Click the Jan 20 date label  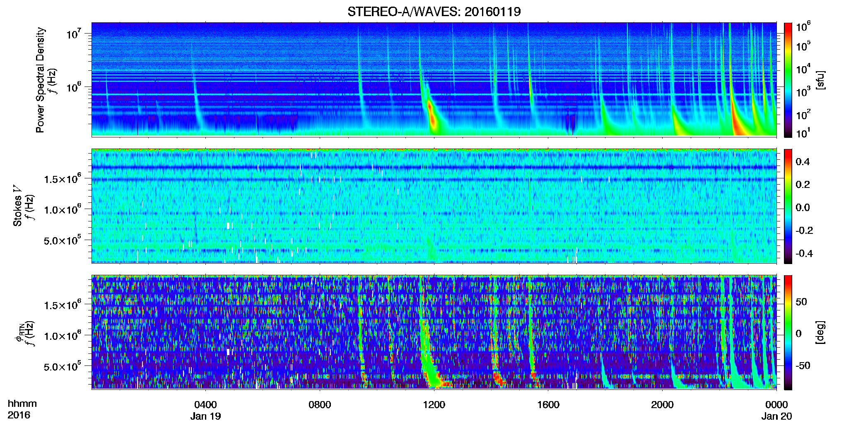pyautogui.click(x=776, y=416)
